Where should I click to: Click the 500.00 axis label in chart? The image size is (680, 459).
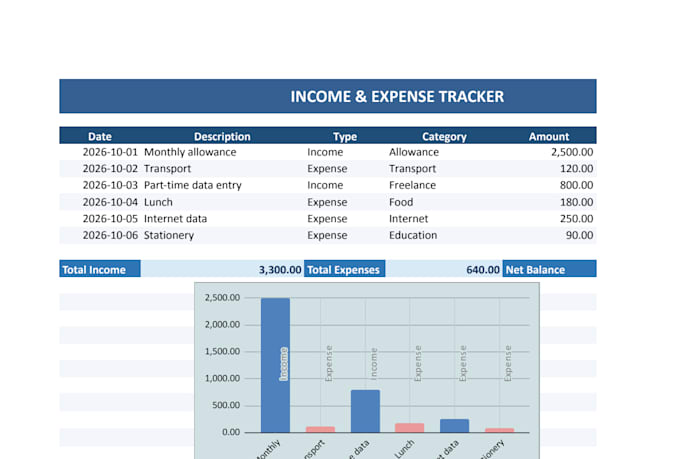point(226,405)
